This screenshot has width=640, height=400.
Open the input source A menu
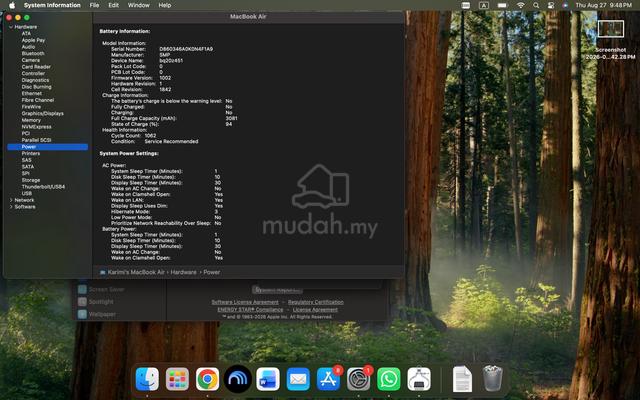coord(484,5)
